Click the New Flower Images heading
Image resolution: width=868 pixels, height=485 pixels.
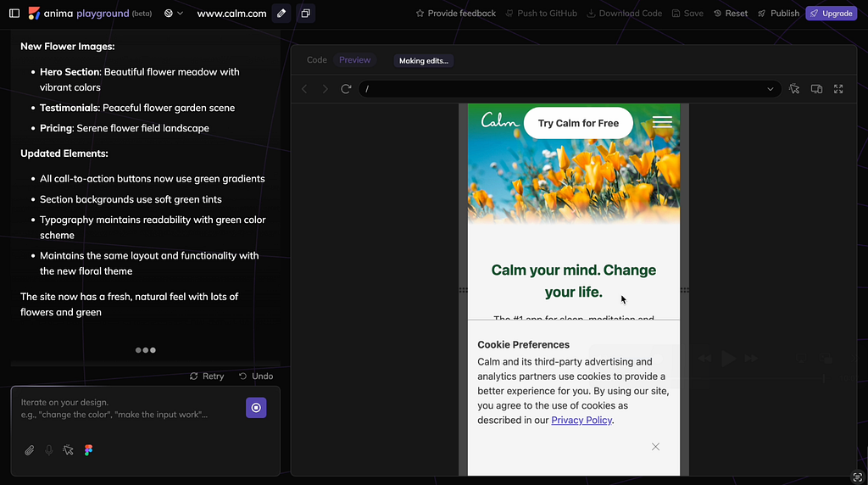(x=68, y=47)
